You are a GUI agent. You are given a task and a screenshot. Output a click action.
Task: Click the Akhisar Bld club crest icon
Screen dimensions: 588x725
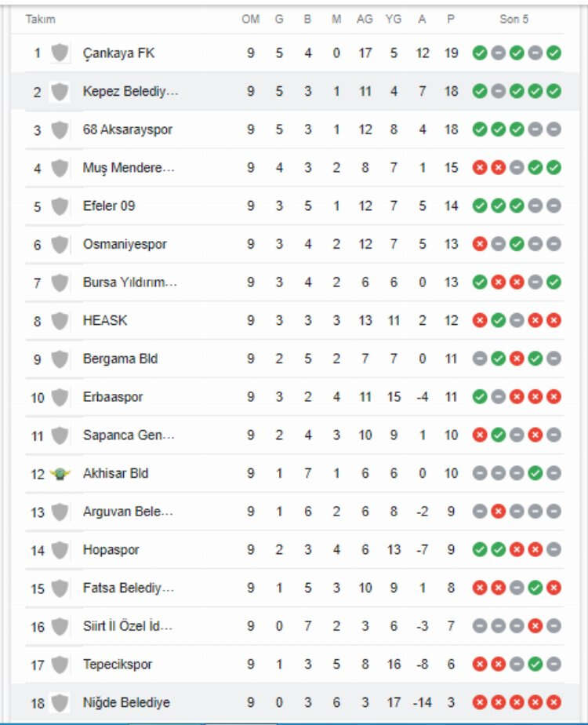(60, 473)
